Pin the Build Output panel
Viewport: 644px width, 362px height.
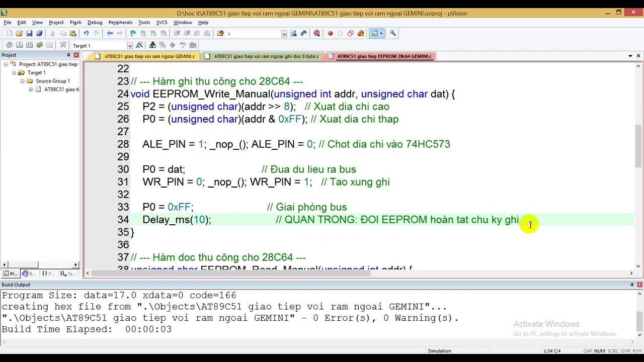[x=632, y=285]
